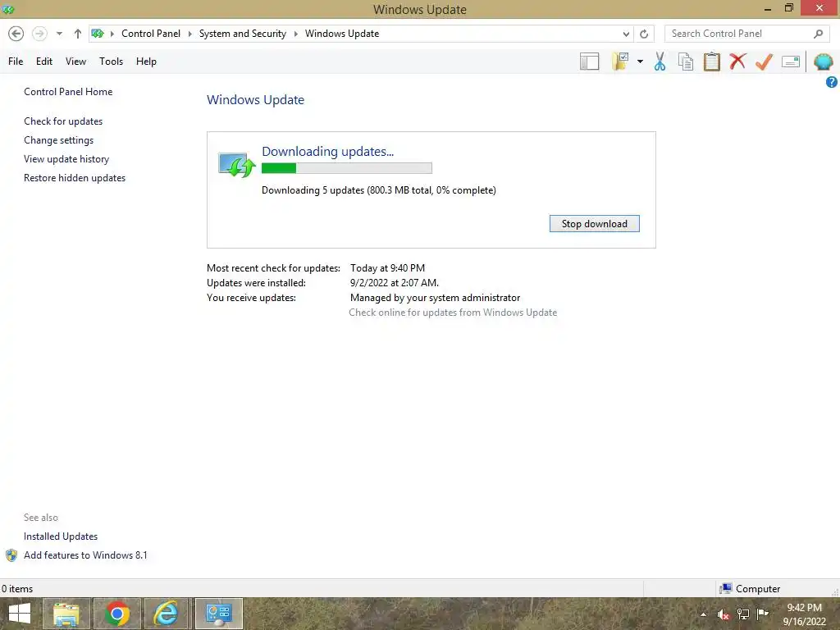
Task: Click the red X Delete icon
Action: point(737,61)
